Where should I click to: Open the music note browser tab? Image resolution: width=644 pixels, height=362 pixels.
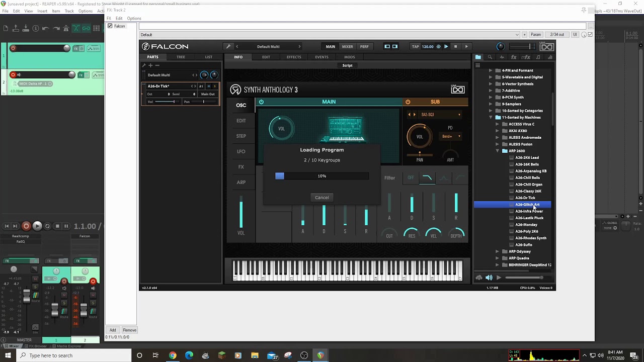point(538,57)
